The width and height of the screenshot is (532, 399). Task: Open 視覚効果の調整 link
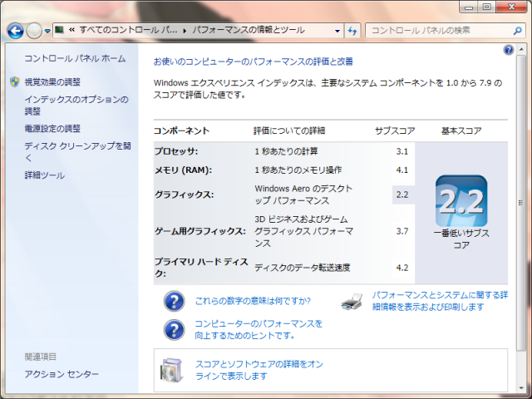(x=52, y=81)
